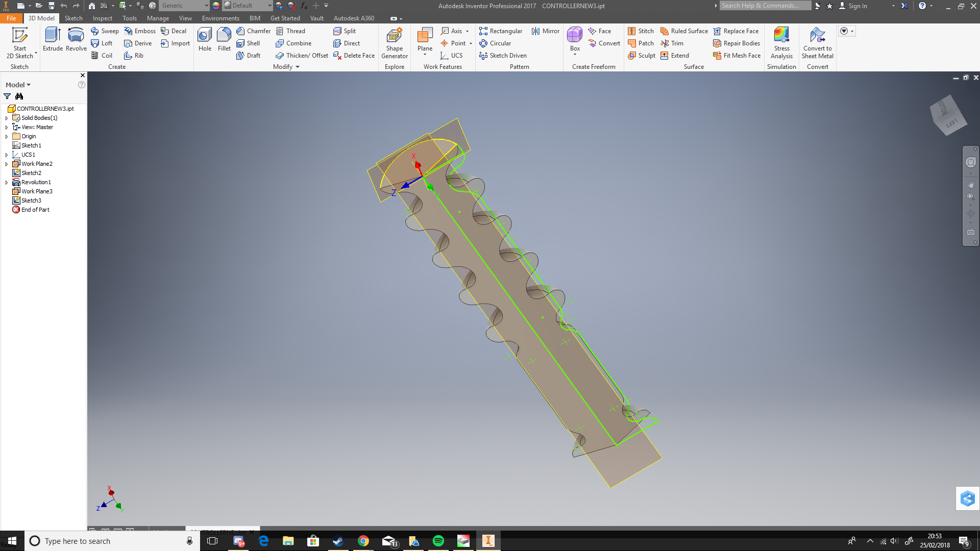
Task: Open the File menu
Action: click(11, 18)
